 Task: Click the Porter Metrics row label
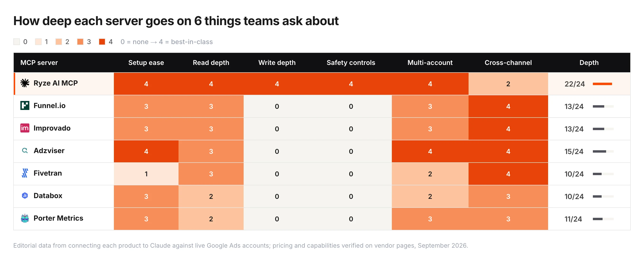[x=58, y=218]
